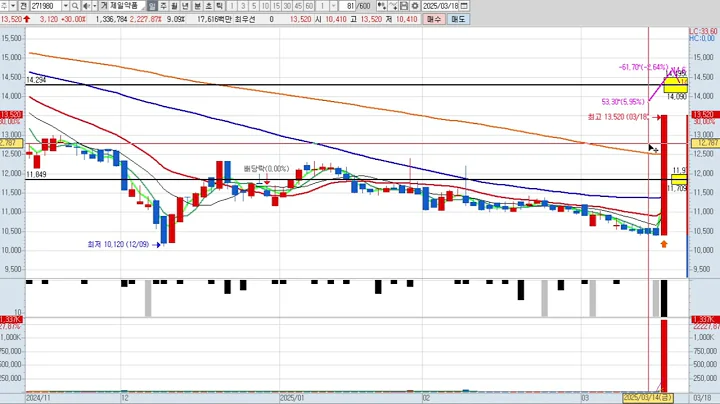Open the custom interval dropdown arrow
Image resolution: width=720 pixels, height=404 pixels.
tap(334, 6)
